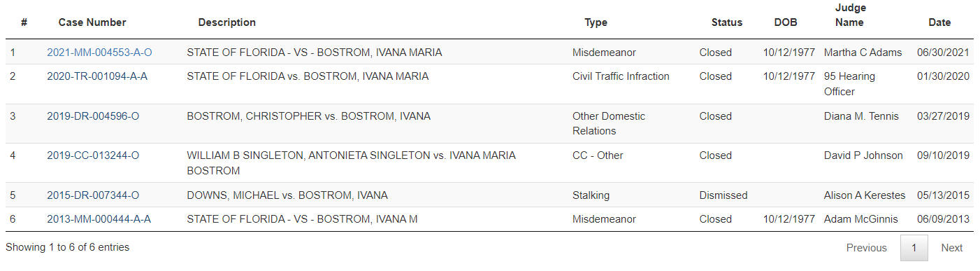Screen dimensions: 980x271
Task: Sort by DOB column header
Action: [x=786, y=22]
